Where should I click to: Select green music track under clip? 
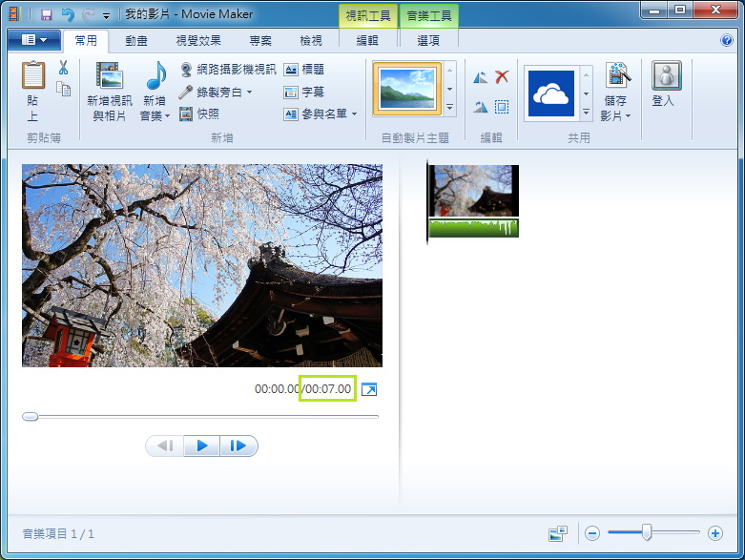click(x=474, y=228)
